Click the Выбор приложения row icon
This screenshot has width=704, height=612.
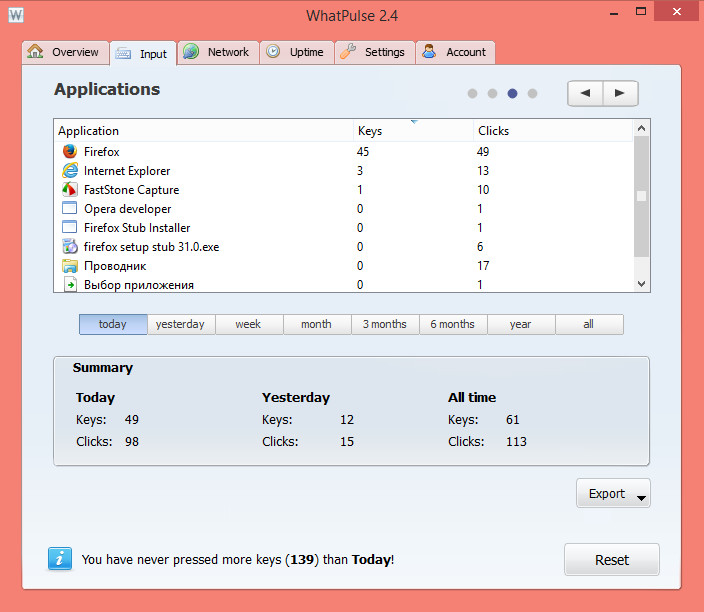pos(70,285)
